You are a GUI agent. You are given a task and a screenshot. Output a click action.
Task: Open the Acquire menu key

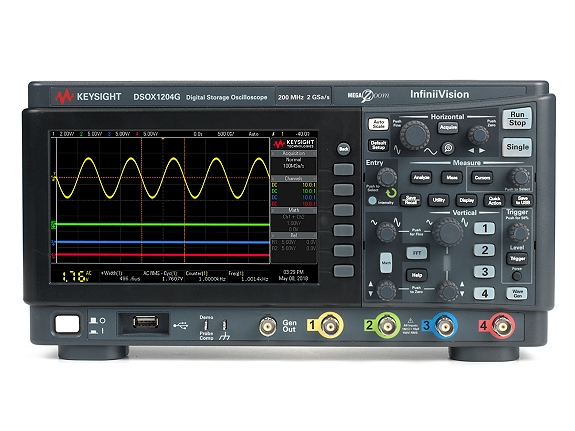[x=448, y=127]
